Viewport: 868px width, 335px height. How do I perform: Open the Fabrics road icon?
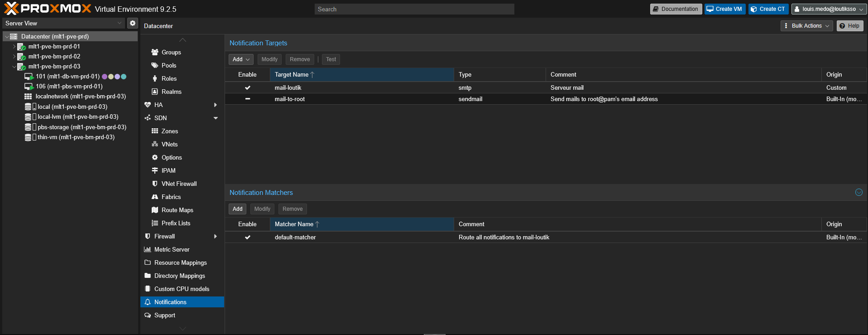(155, 197)
